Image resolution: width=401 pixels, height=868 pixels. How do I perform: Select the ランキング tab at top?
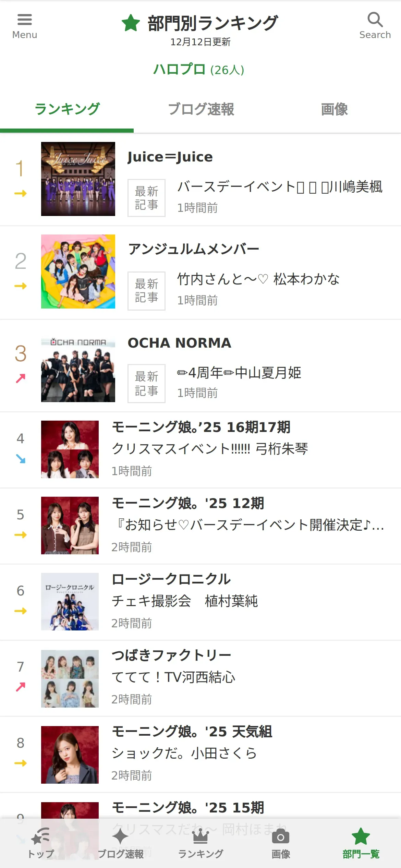(67, 109)
